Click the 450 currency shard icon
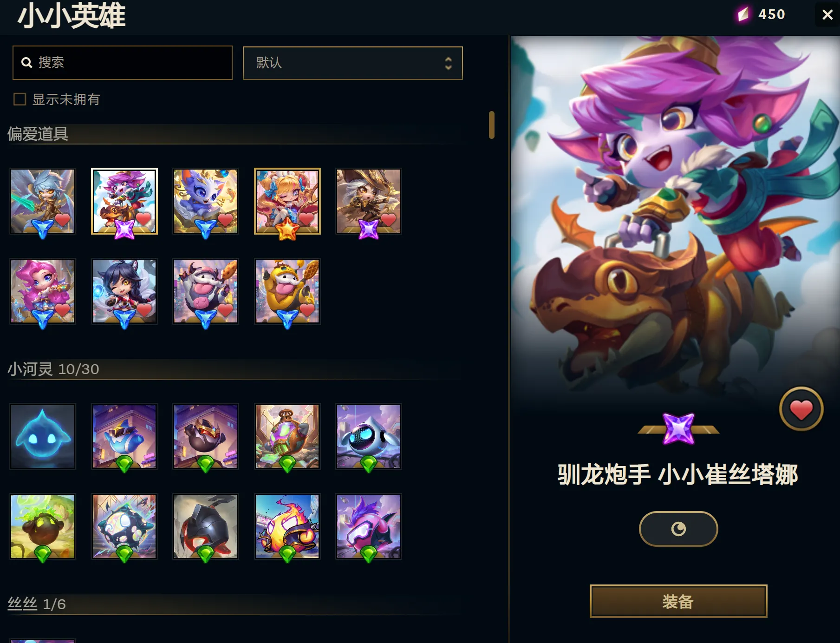The image size is (840, 643). 743,14
